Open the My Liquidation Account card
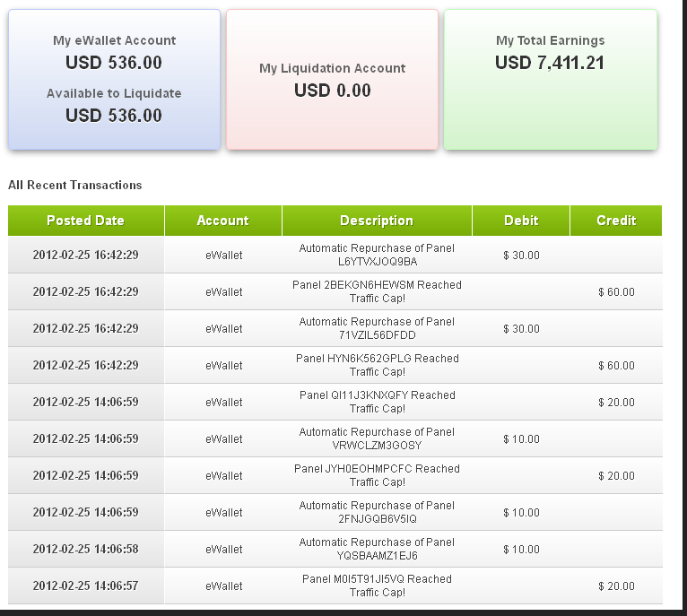This screenshot has width=687, height=616. 332,80
